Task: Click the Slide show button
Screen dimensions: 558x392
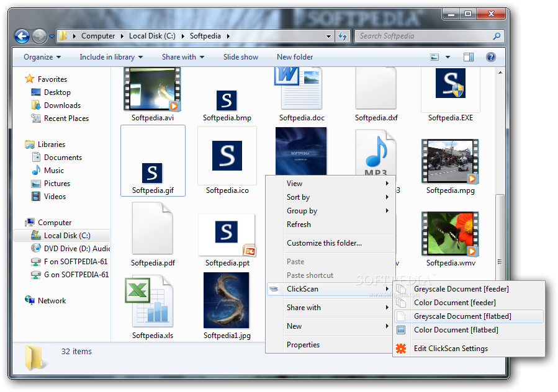Action: point(241,57)
